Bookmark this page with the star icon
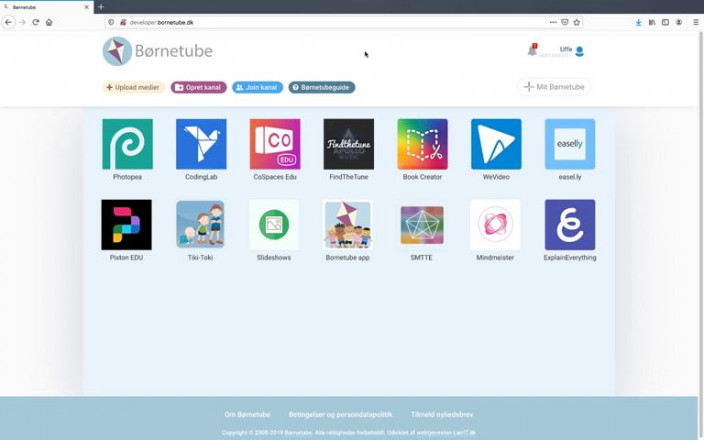This screenshot has height=440, width=704. tap(576, 22)
